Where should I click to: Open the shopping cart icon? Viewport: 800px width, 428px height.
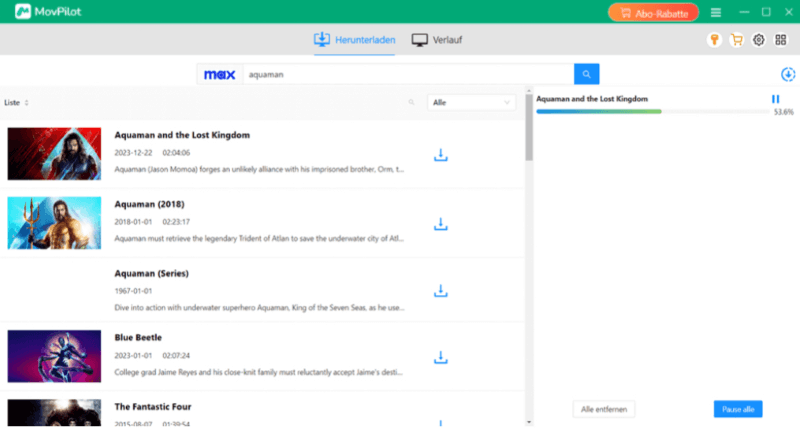pyautogui.click(x=736, y=40)
